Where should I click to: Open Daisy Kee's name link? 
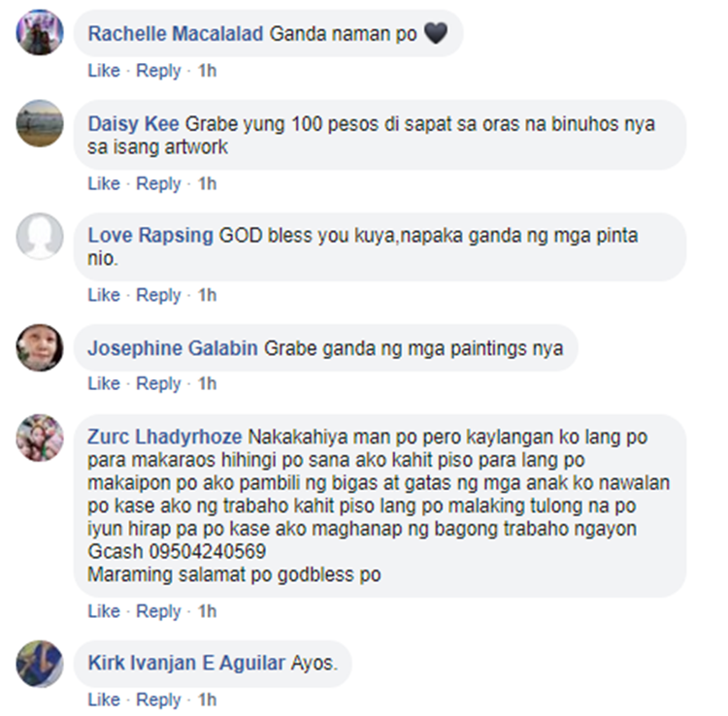coord(133,124)
